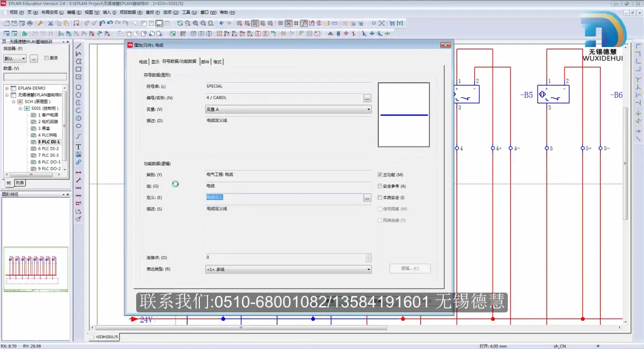
Task: Select the Radius dimension tool
Action: [x=78, y=219]
